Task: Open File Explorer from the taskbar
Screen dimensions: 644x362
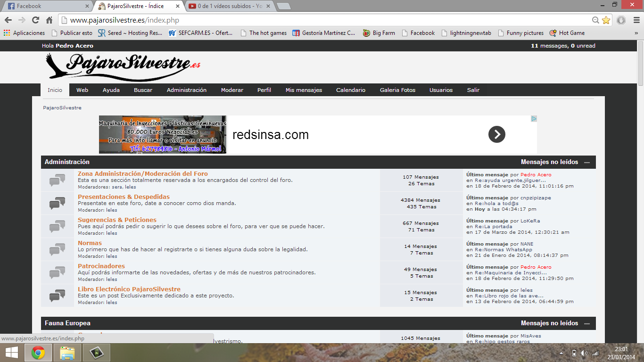Action: pos(67,353)
